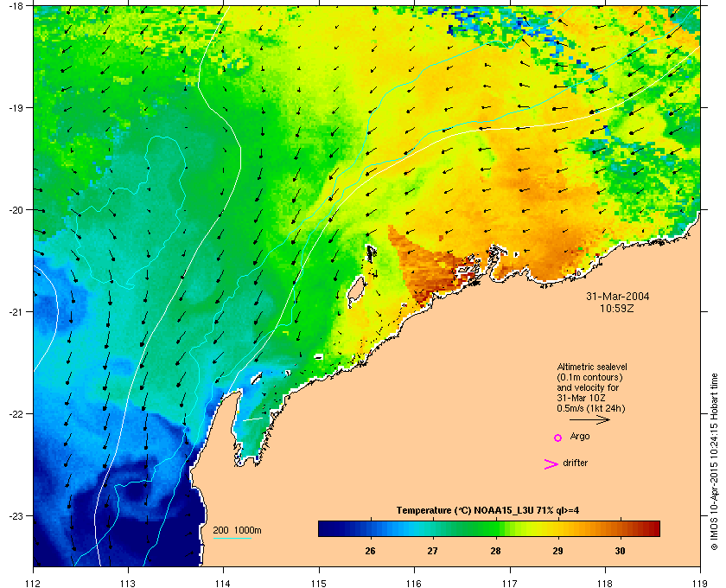
Task: Click the 0.5m/s velocity scale arrow
Action: click(589, 420)
